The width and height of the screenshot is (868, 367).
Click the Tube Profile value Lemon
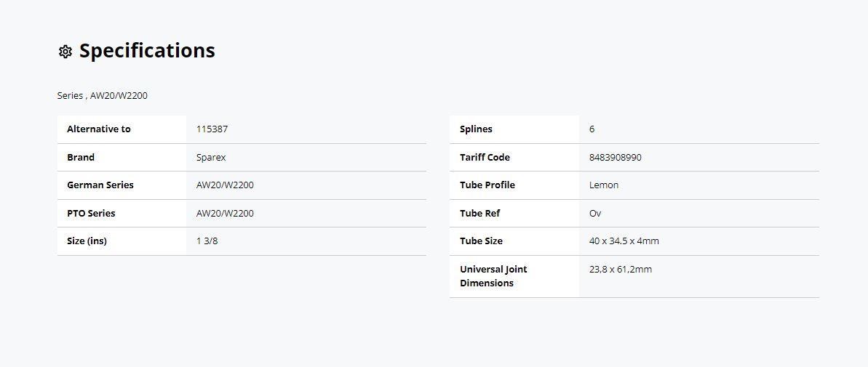[603, 185]
